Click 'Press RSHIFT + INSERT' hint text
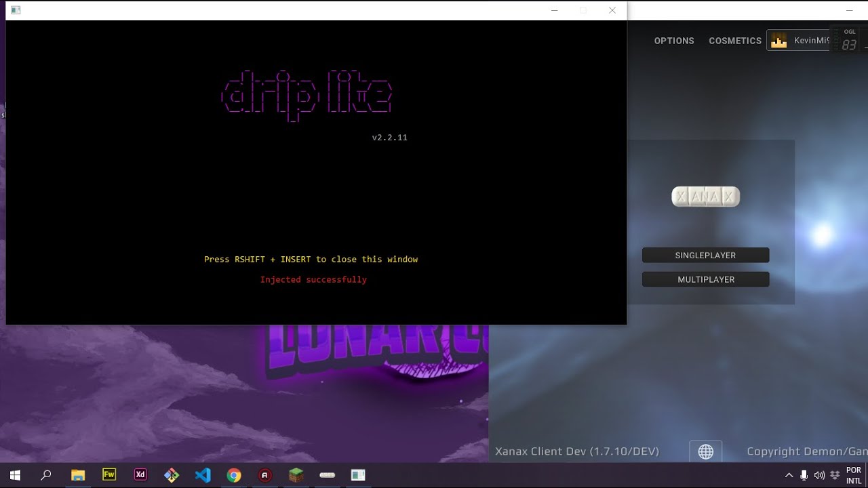868x488 pixels. pos(311,259)
